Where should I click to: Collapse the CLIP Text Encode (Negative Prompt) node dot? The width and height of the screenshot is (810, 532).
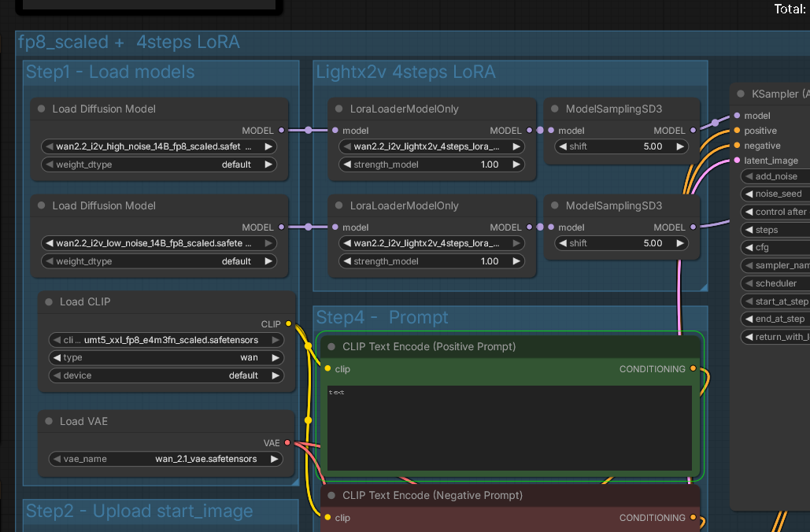331,495
